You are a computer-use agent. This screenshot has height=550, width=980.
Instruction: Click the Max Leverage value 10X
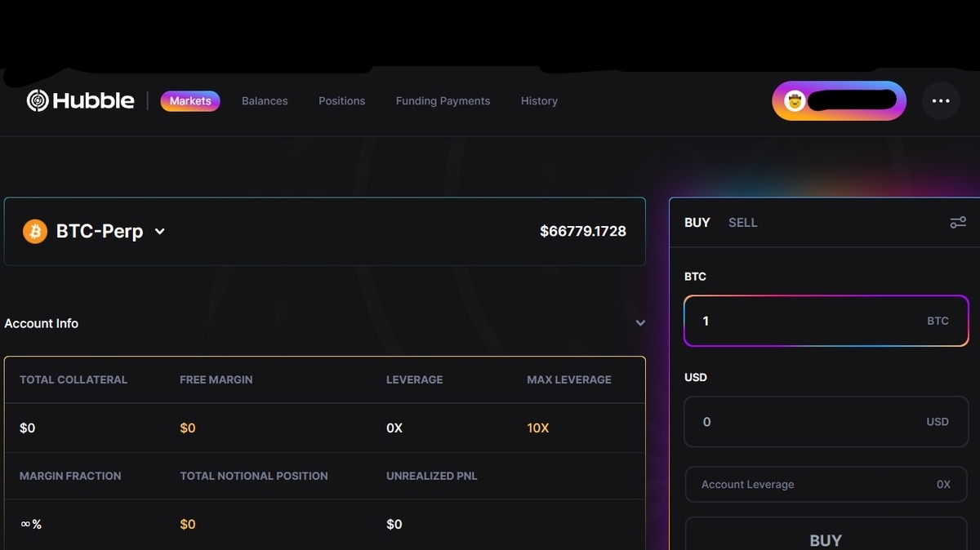538,428
